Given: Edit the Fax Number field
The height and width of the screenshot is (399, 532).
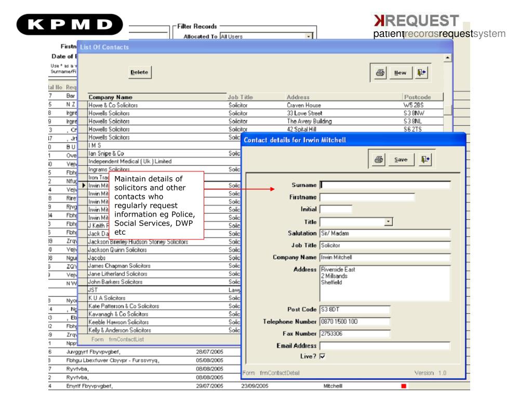Looking at the screenshot, I should (354, 334).
